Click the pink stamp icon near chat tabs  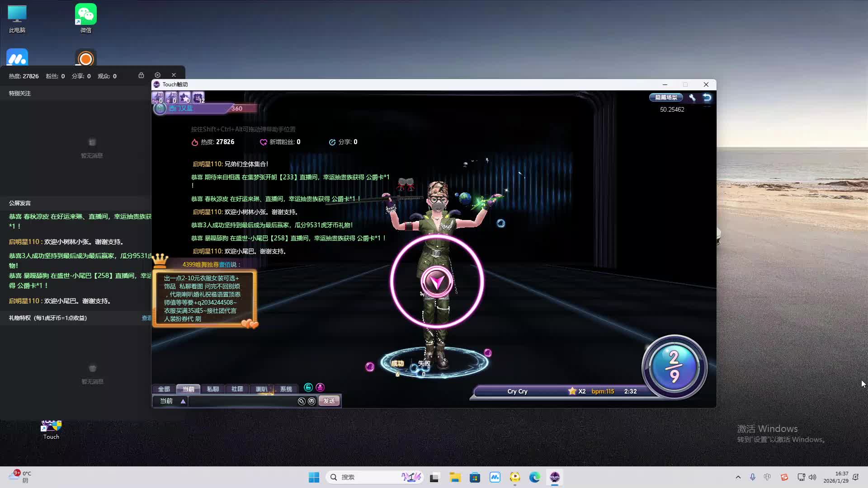(x=320, y=387)
